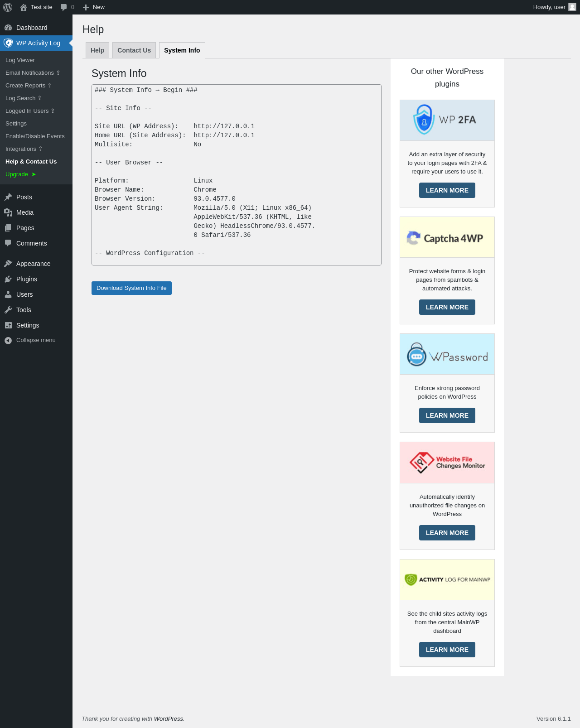This screenshot has width=580, height=728.
Task: Click the WPassword logo banner
Action: tap(447, 354)
